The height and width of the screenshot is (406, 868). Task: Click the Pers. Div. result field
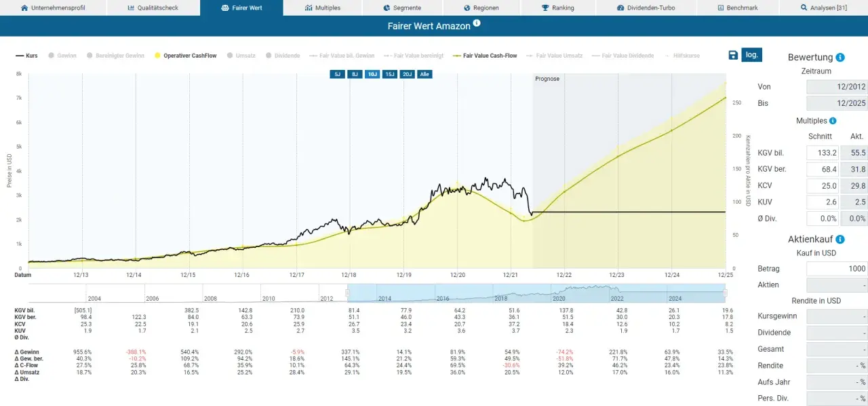837,399
